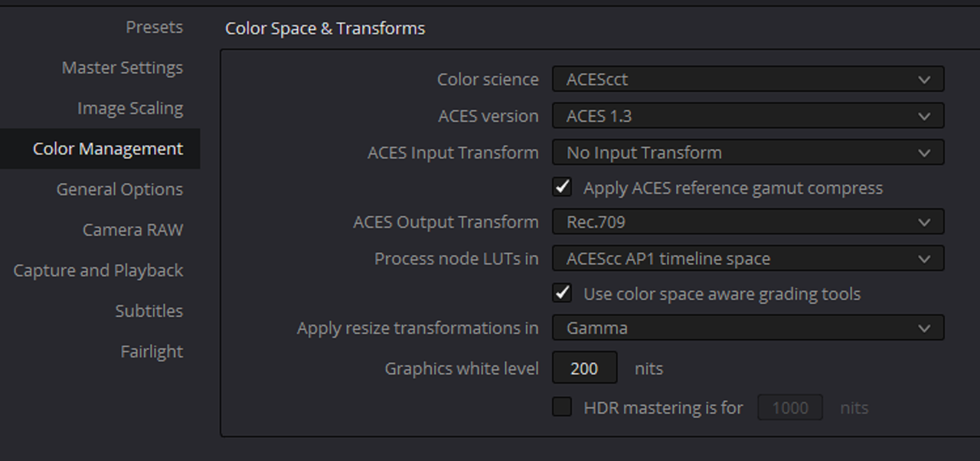Enable HDR mastering is for checkbox
Image resolution: width=980 pixels, height=461 pixels.
tap(563, 407)
